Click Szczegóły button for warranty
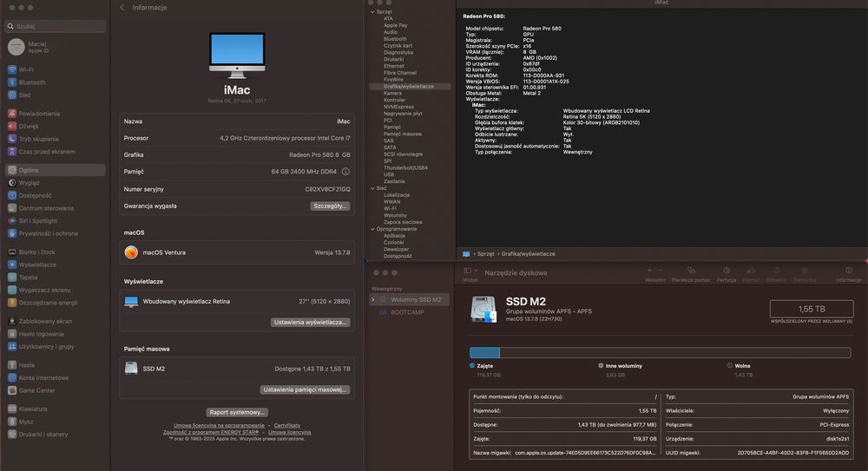The image size is (868, 471). click(329, 206)
